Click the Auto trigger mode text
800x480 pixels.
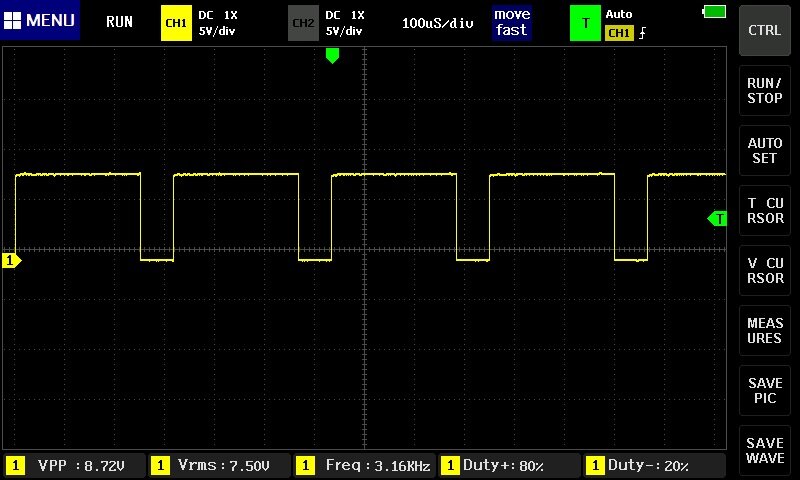619,14
